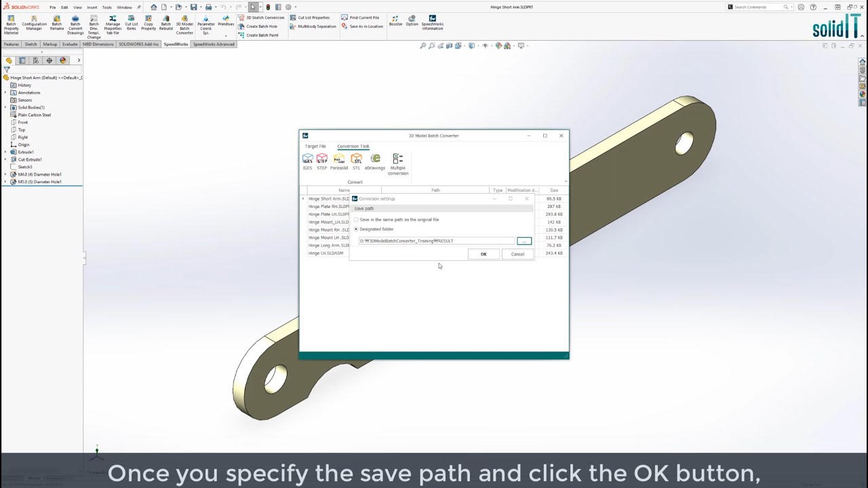The image size is (868, 488).
Task: Open the Primitives tool
Action: tap(226, 20)
